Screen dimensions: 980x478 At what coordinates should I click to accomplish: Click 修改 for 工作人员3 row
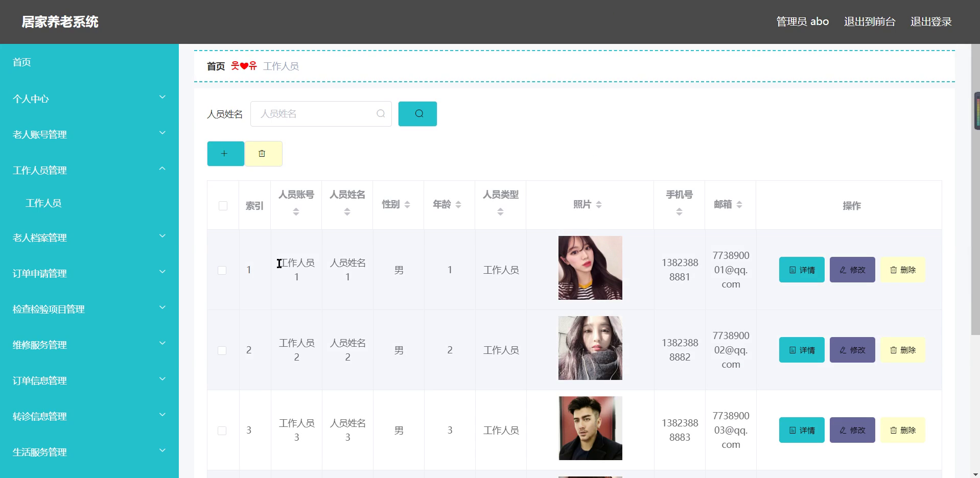tap(852, 430)
